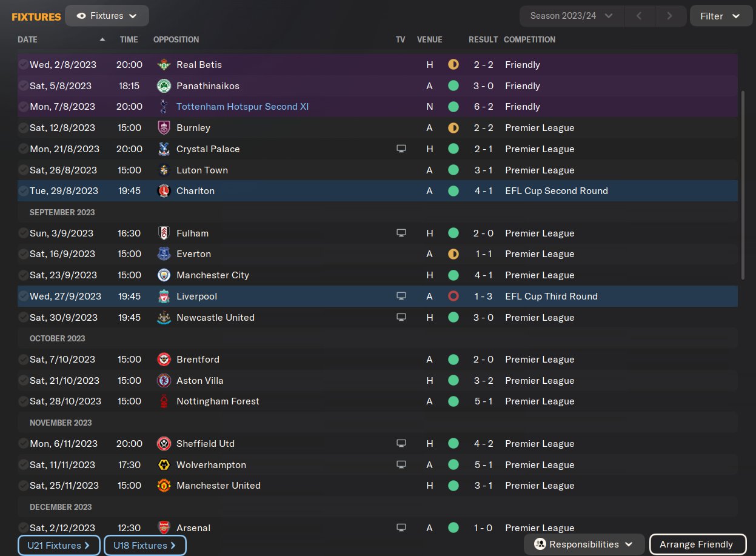Image resolution: width=756 pixels, height=556 pixels.
Task: Click the Newcastle United club badge
Action: tap(164, 318)
